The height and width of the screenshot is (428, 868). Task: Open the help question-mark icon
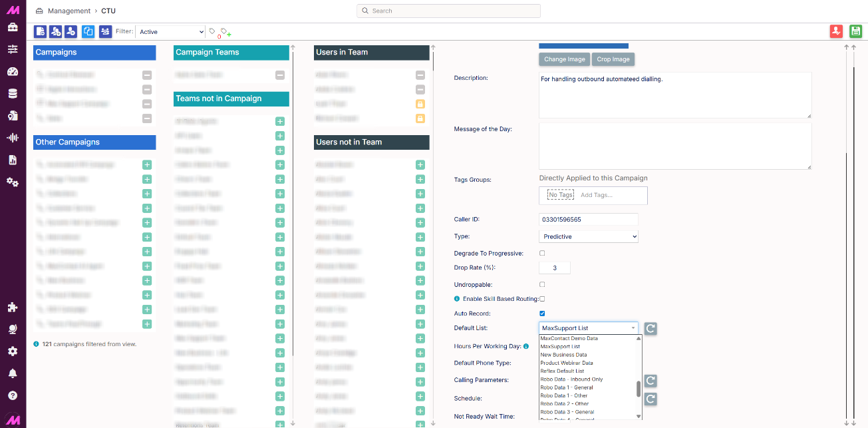pyautogui.click(x=13, y=395)
